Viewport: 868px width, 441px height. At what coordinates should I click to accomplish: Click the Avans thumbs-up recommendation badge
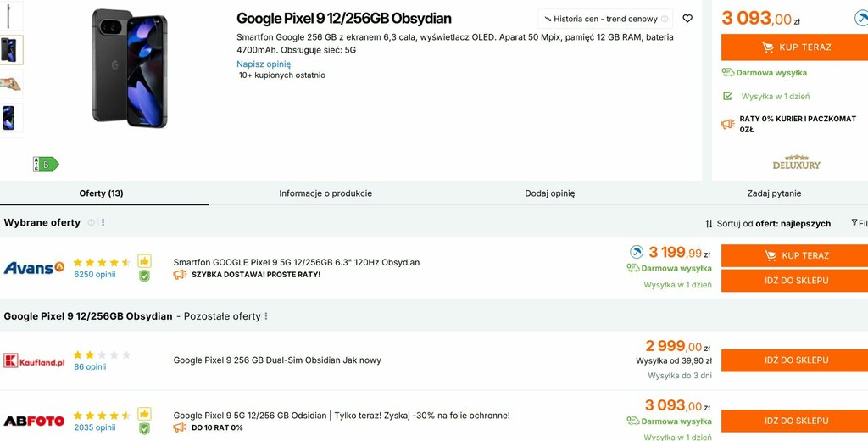click(x=144, y=261)
